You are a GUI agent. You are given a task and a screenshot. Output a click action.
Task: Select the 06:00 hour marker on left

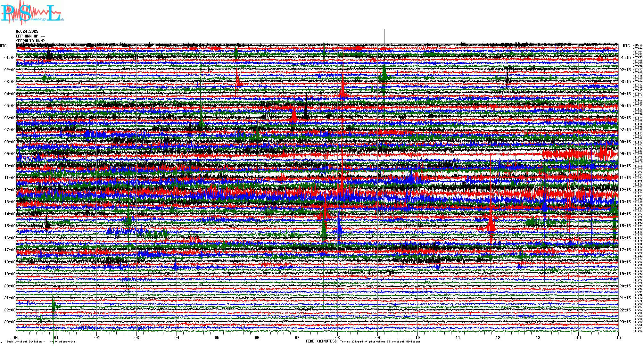pos(10,118)
